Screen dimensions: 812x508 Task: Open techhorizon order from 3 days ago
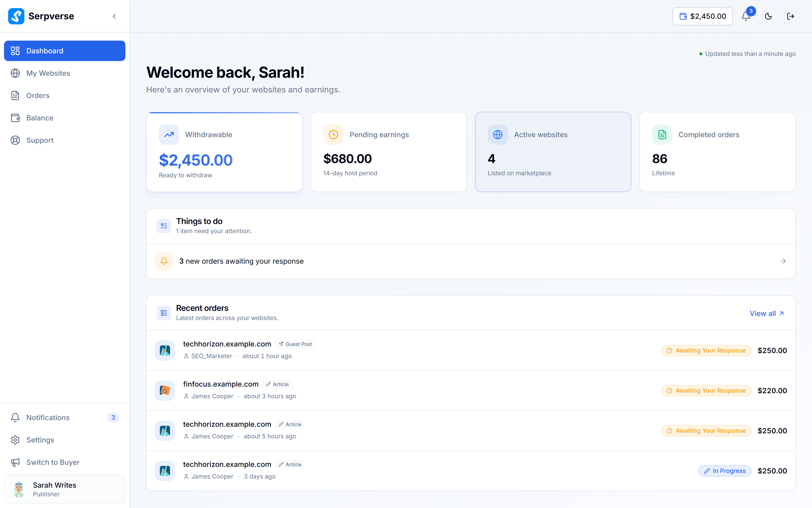(x=471, y=471)
